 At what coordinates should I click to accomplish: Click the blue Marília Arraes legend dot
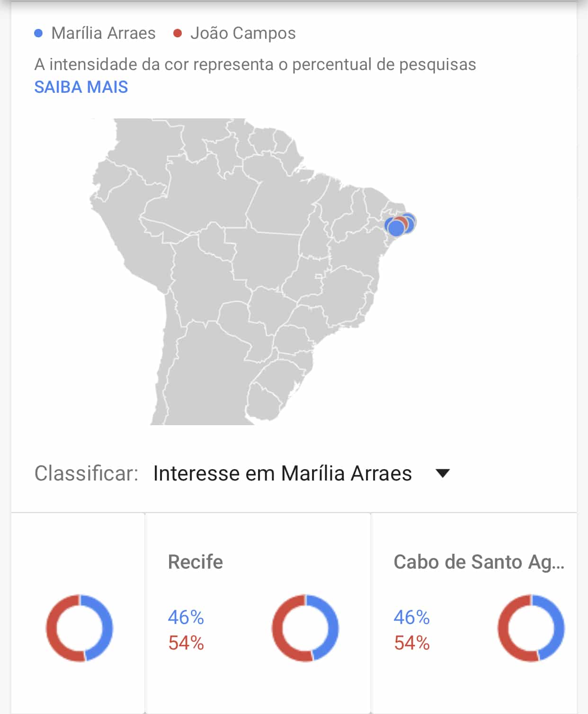tap(39, 33)
